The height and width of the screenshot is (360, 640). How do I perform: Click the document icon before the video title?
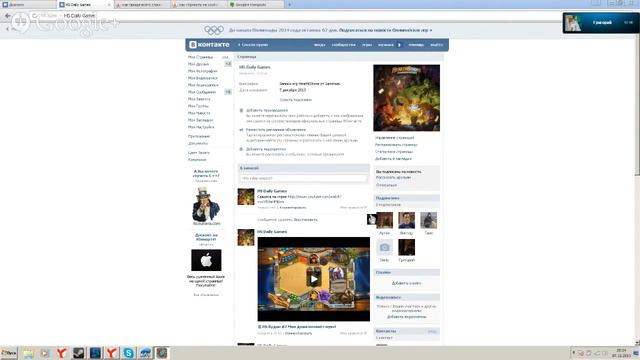[x=259, y=327]
